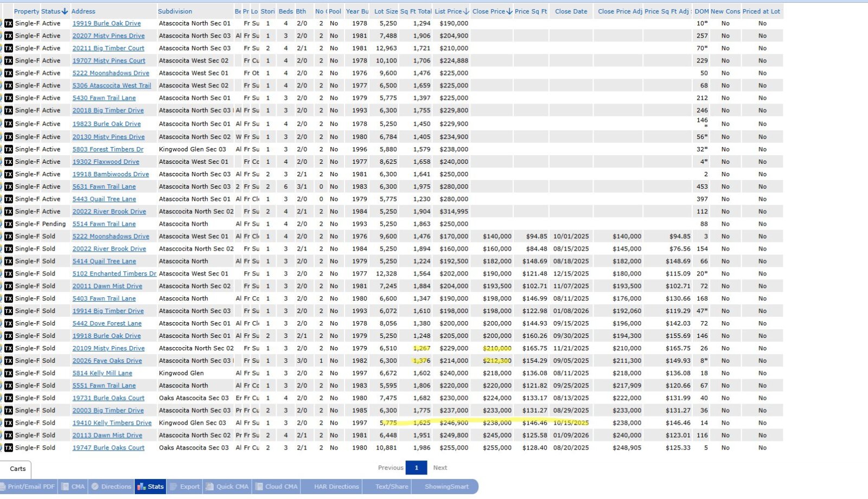This screenshot has width=868, height=499.
Task: Sort by the List Price column arrow
Action: coord(466,11)
